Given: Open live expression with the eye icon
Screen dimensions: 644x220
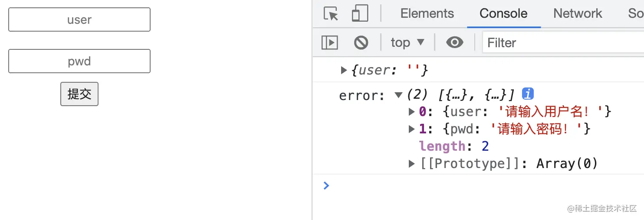Looking at the screenshot, I should [x=454, y=42].
